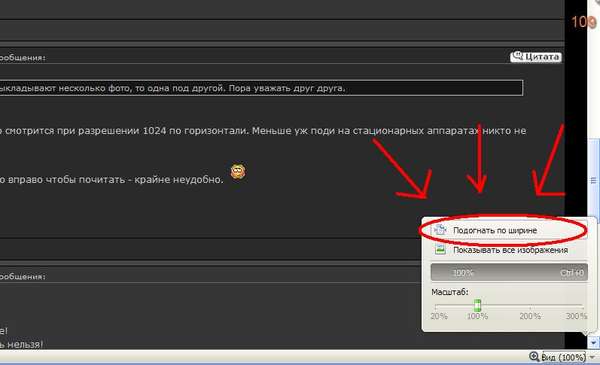Click the 'Цитата' quote button

point(536,57)
